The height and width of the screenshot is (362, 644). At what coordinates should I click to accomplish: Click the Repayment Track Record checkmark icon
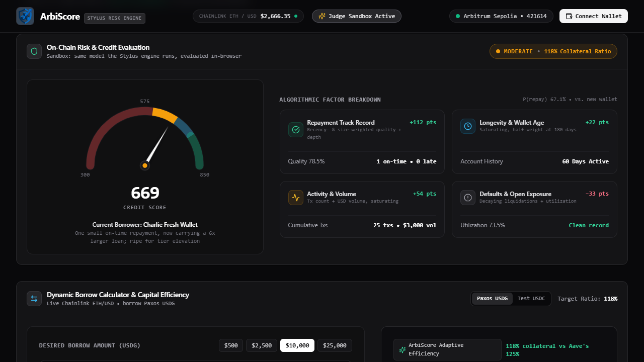tap(296, 130)
